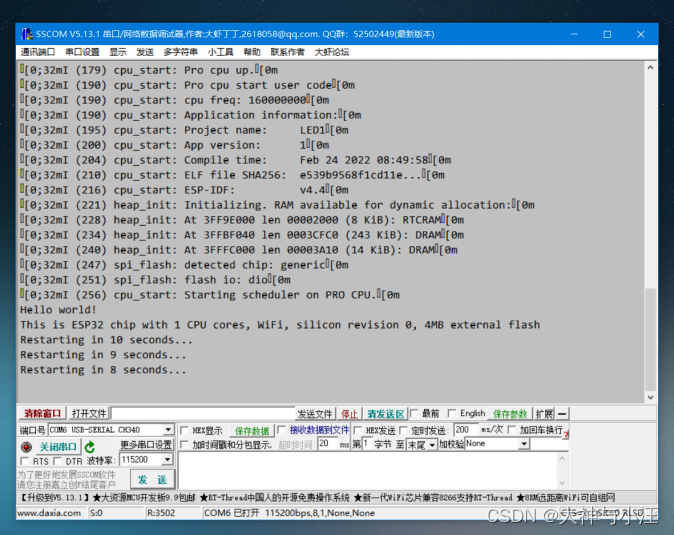Enable 接收数据到文件 checkbox
Screen dimensions: 674x535
(x=282, y=430)
